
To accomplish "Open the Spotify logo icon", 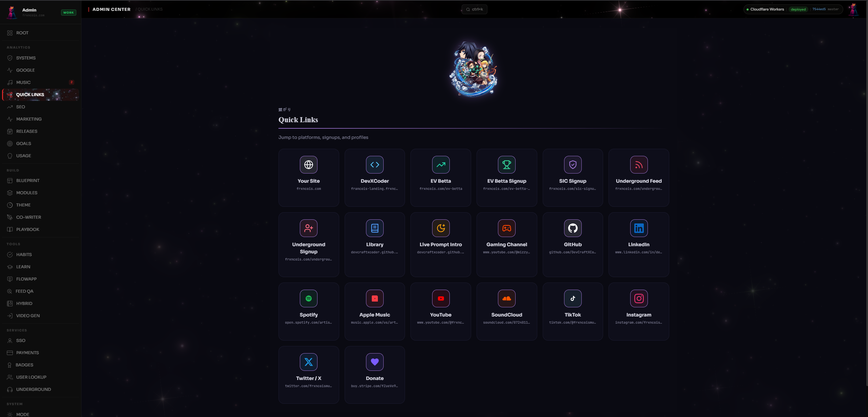I will click(x=308, y=298).
